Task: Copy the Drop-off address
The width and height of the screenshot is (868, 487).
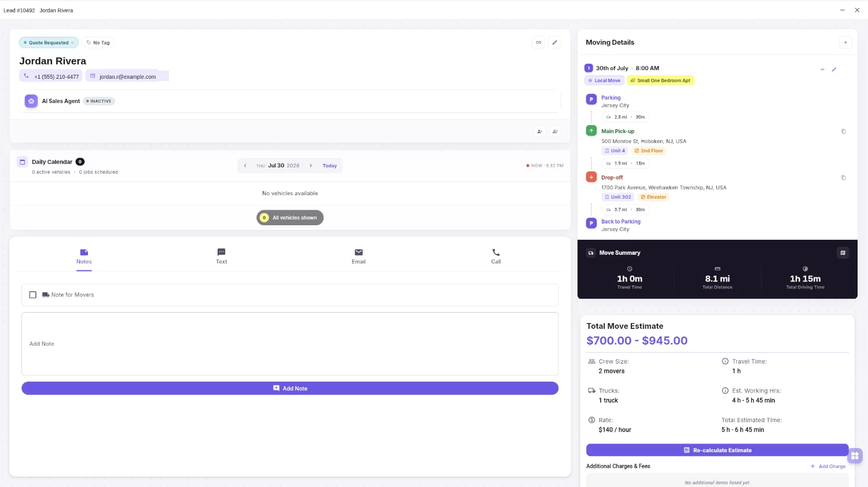Action: (844, 178)
